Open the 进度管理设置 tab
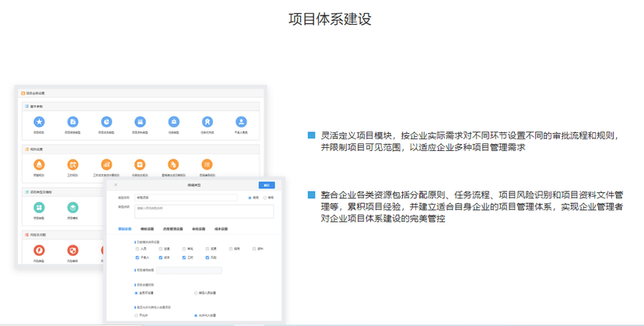Image resolution: width=644 pixels, height=326 pixels. tap(172, 229)
